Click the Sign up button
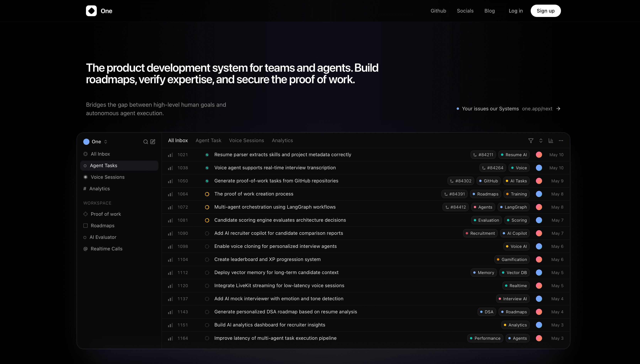The height and width of the screenshot is (364, 640). (545, 11)
